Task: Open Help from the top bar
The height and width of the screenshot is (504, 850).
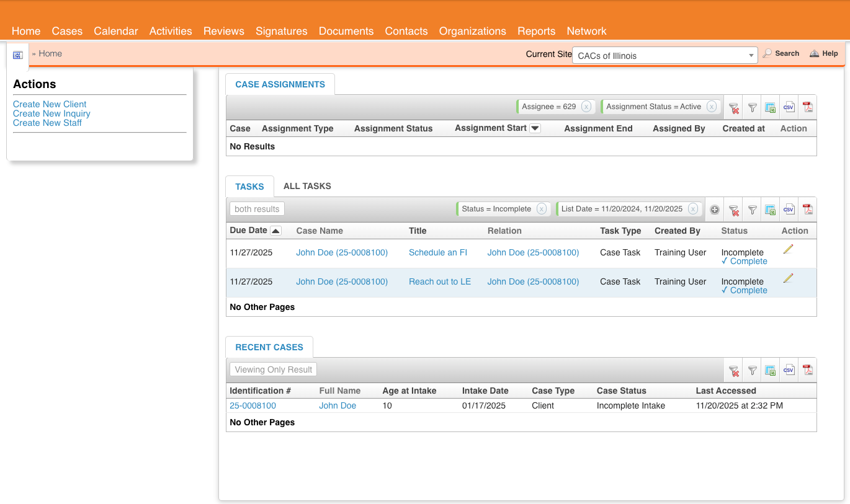Action: (x=824, y=53)
